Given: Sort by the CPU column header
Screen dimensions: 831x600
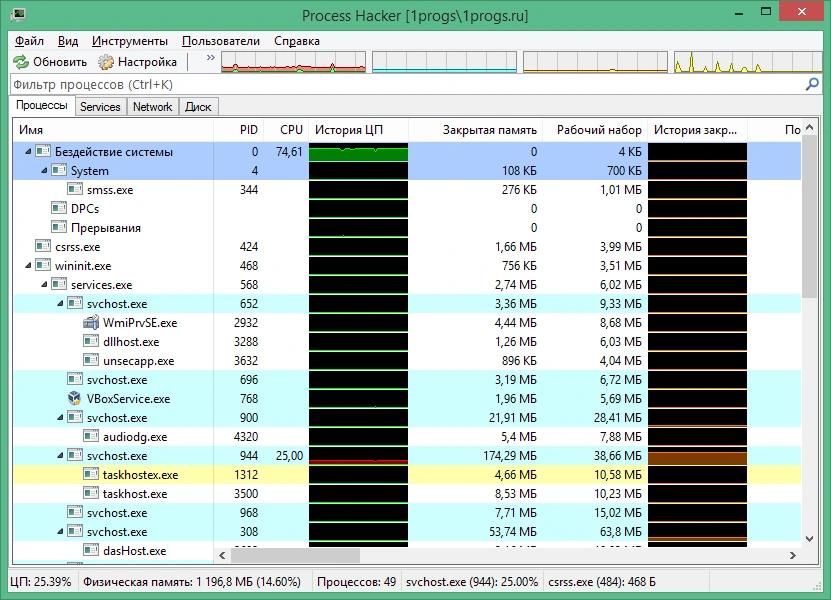Looking at the screenshot, I should (285, 130).
